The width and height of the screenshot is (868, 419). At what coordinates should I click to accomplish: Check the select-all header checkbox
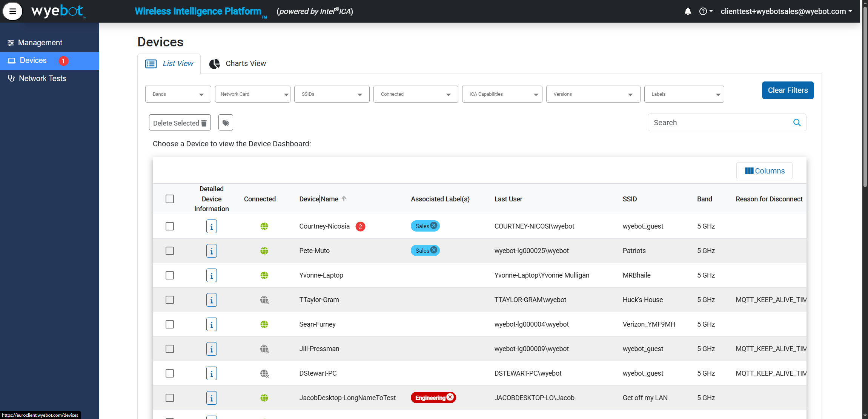[170, 199]
